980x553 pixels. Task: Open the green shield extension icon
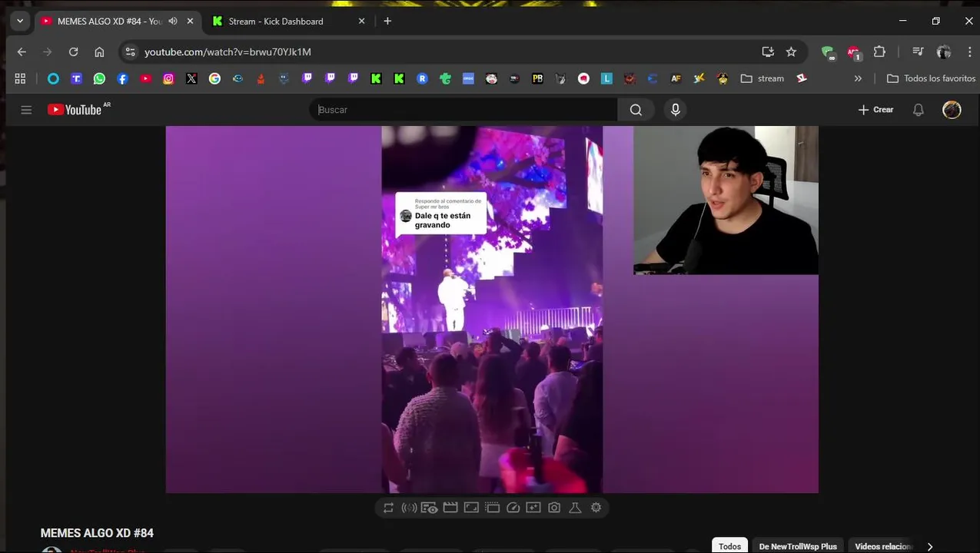[828, 52]
